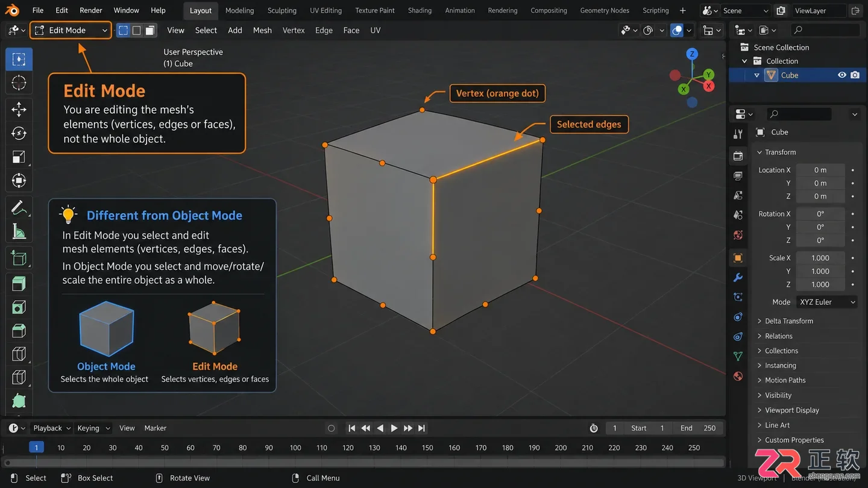
Task: Select the Scale tool
Action: 19,157
